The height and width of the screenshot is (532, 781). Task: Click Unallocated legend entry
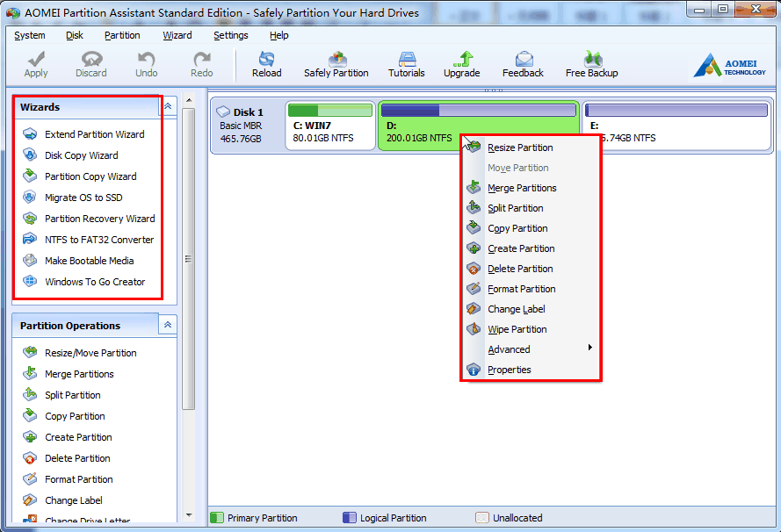(x=509, y=518)
